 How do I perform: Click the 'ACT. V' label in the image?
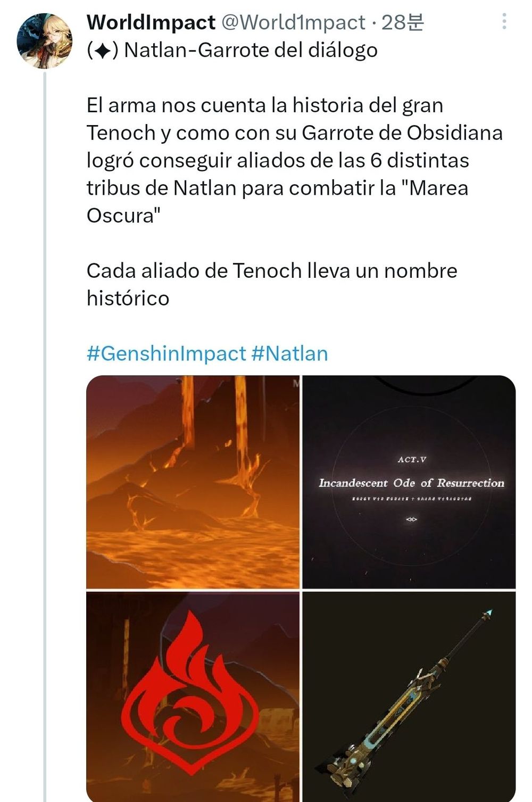click(x=412, y=459)
